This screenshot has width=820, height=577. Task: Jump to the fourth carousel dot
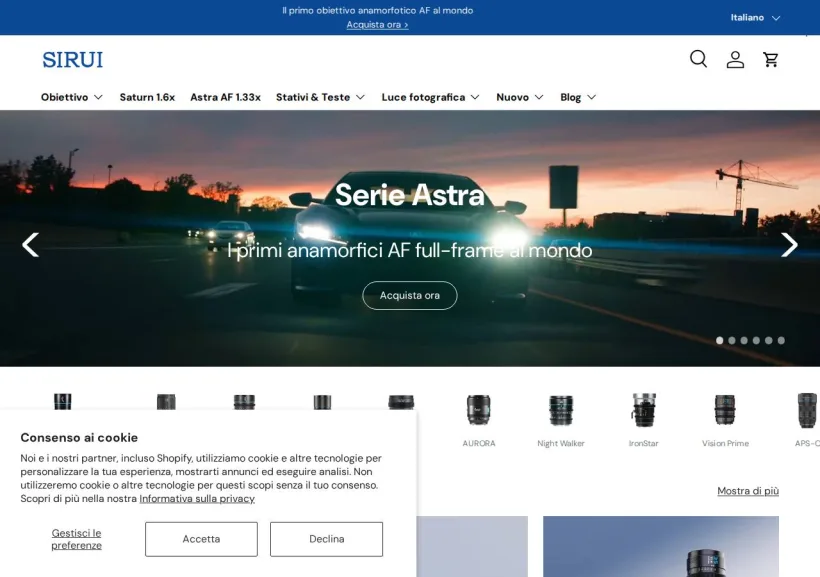pos(756,341)
